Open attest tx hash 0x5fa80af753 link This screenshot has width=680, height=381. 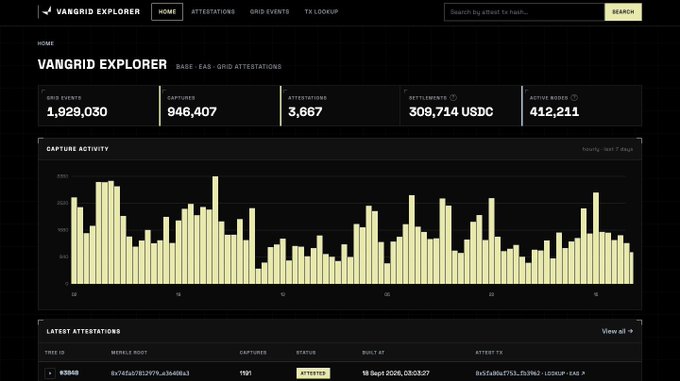click(x=507, y=373)
